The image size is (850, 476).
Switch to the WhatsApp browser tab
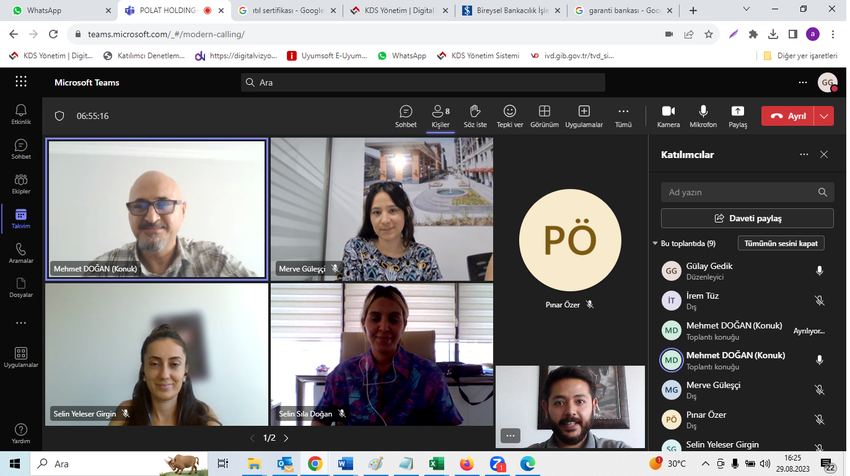[61, 10]
